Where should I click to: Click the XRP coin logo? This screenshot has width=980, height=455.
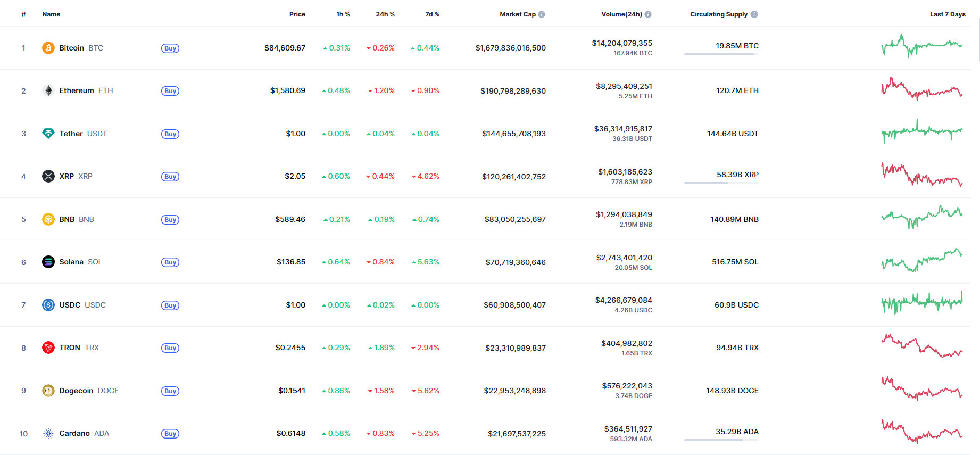click(48, 176)
